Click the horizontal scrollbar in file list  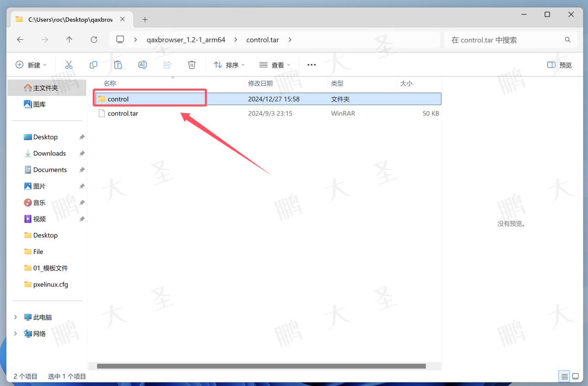click(x=261, y=366)
